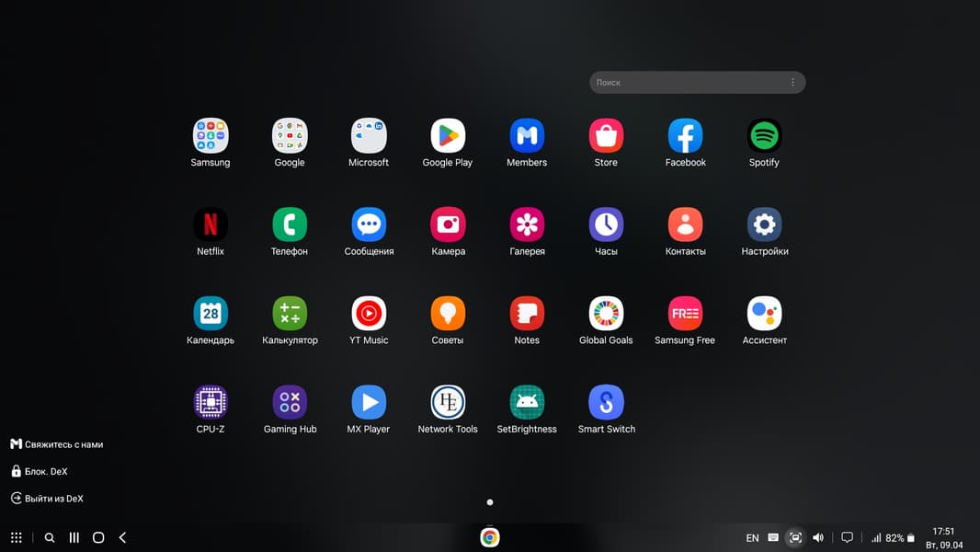Open the Часы clock app
The image size is (980, 552).
pyautogui.click(x=606, y=224)
